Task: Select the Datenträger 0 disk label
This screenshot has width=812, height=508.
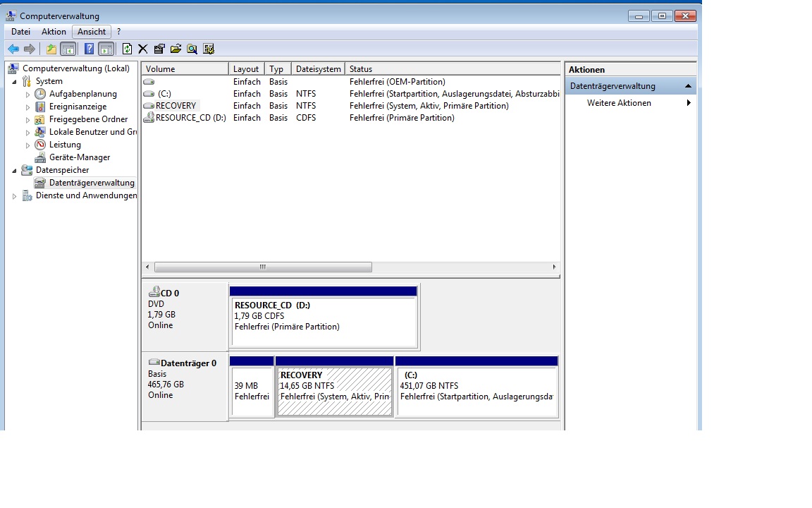Action: click(x=185, y=387)
